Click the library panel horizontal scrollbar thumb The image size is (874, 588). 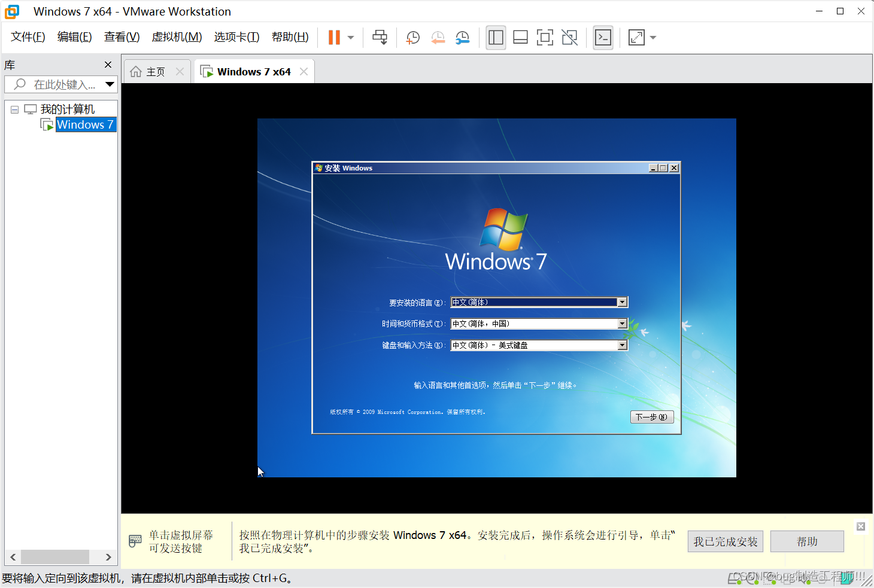coord(55,557)
